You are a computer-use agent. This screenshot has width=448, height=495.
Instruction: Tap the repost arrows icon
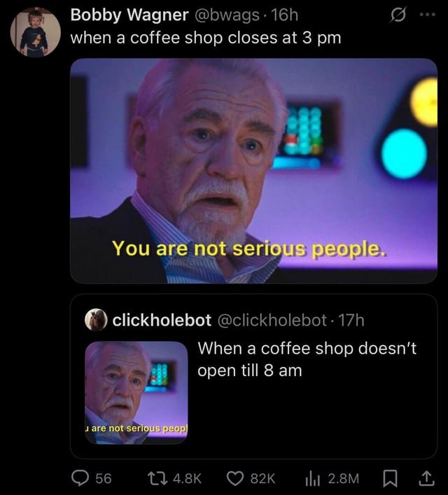pos(158,478)
